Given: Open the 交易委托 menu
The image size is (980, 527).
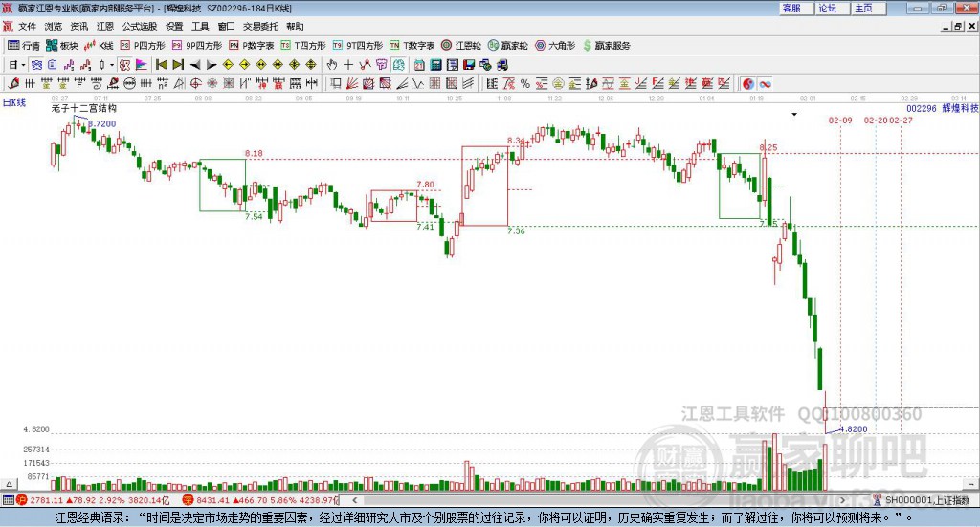Looking at the screenshot, I should point(260,26).
